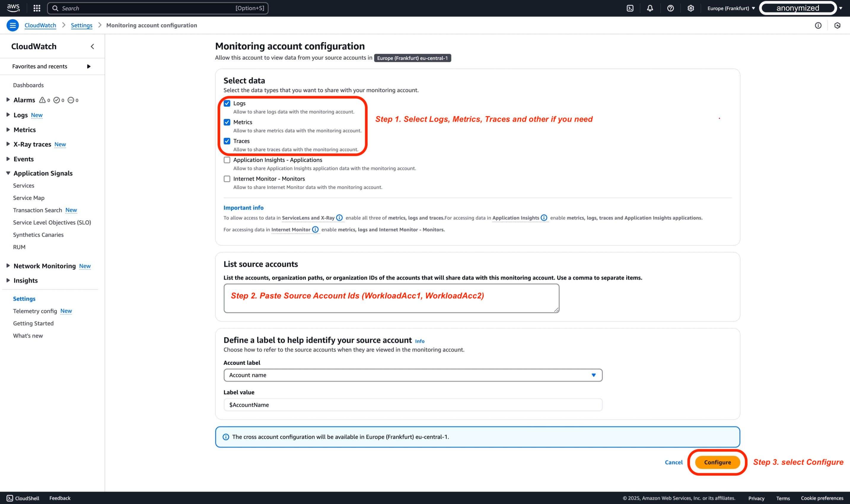
Task: Click the OK checkmark alarm count icon
Action: pos(57,100)
